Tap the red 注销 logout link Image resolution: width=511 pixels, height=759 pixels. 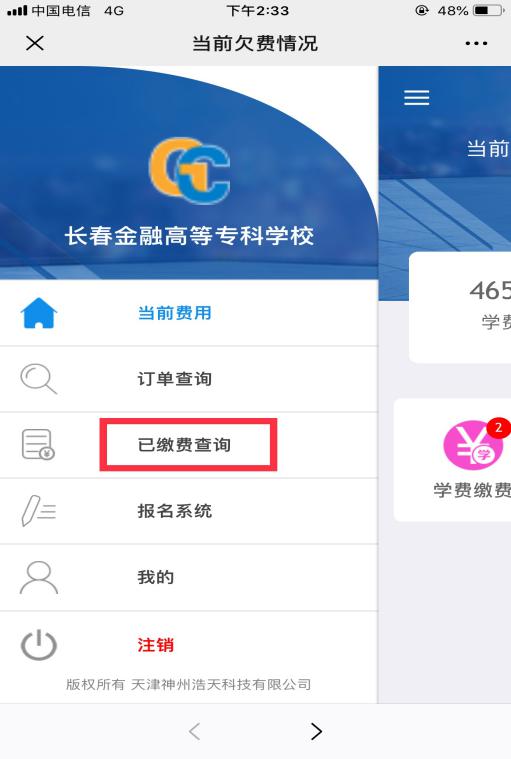(x=155, y=645)
